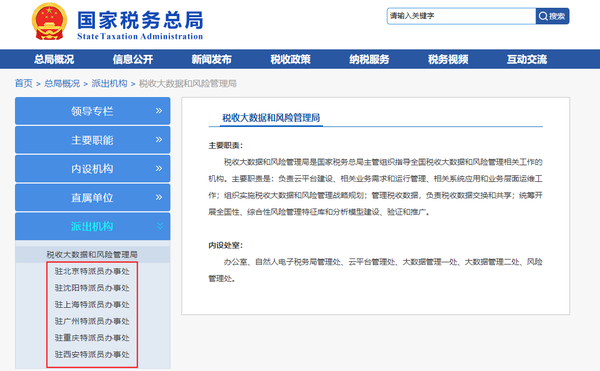Expand the 领导专栏 sidebar section

pyautogui.click(x=93, y=111)
